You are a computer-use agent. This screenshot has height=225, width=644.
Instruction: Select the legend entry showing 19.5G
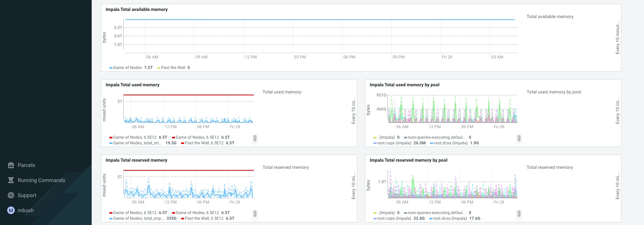click(143, 143)
